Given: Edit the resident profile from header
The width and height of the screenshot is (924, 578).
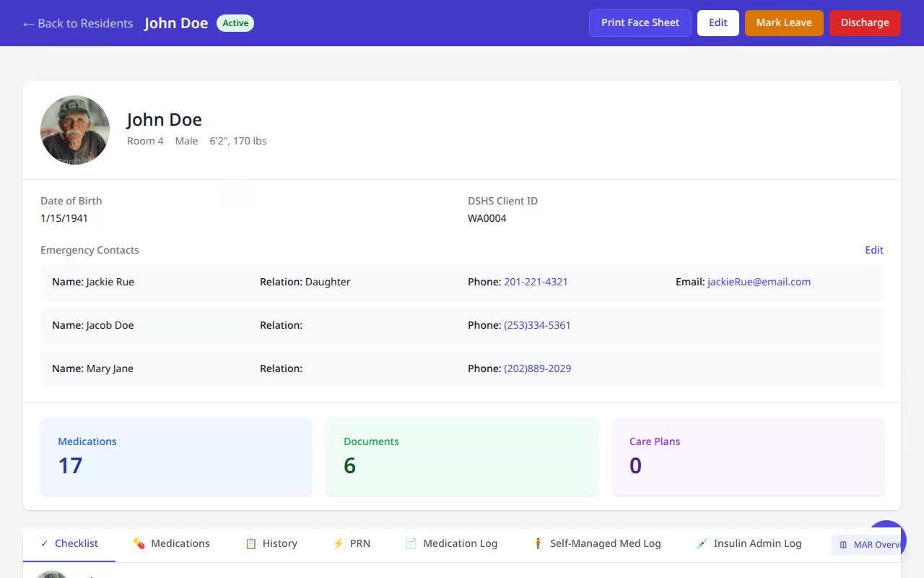Looking at the screenshot, I should click(718, 22).
